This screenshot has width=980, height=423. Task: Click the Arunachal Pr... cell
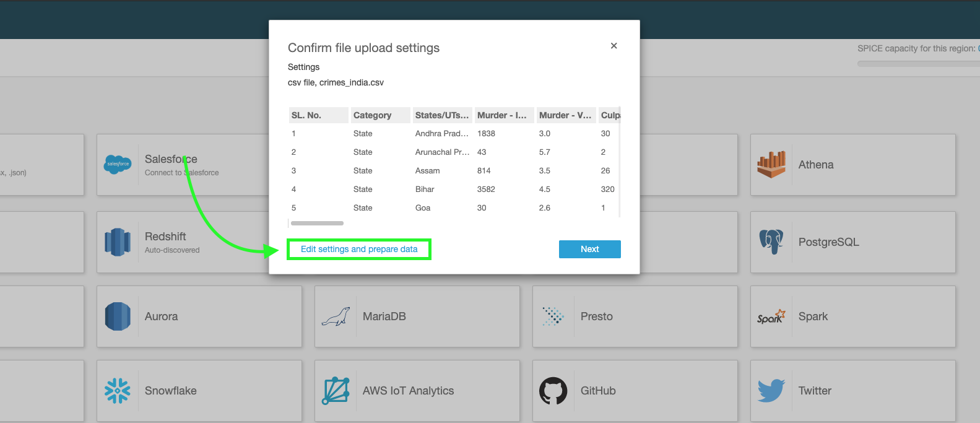[442, 152]
